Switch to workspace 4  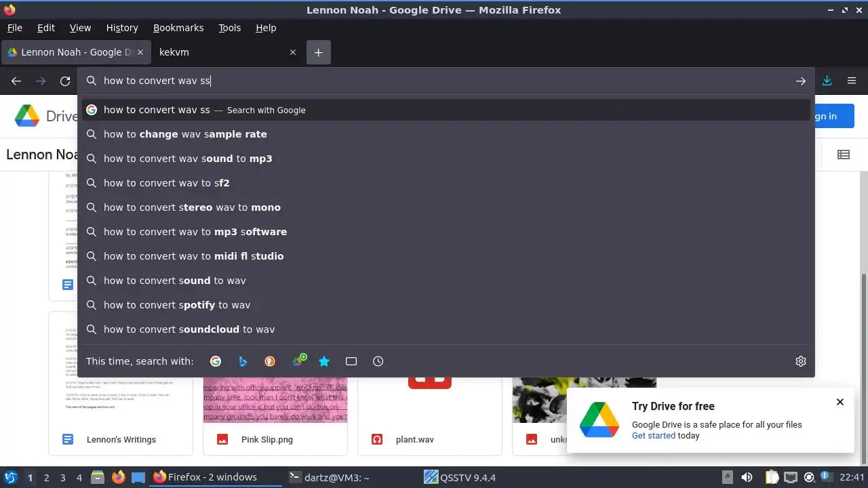click(79, 477)
